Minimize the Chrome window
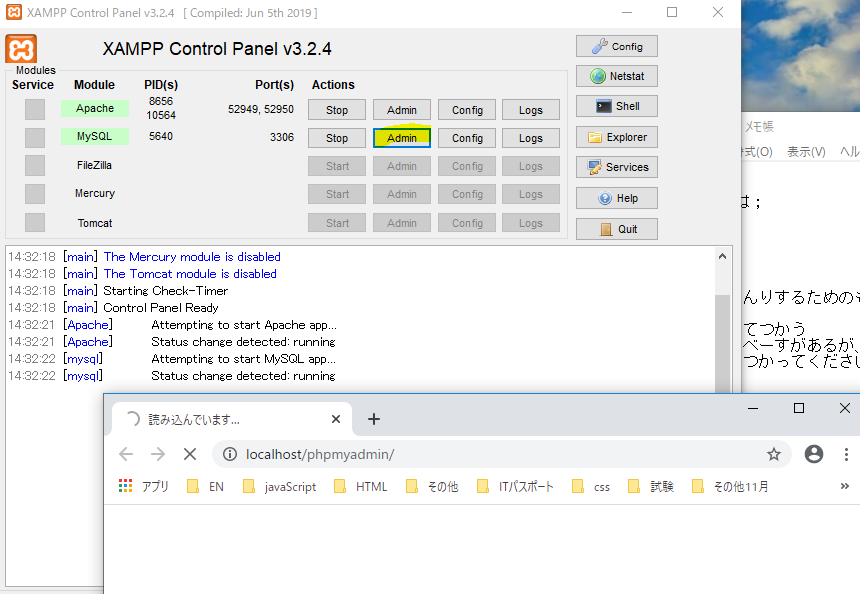Viewport: 860px width, 594px height. (753, 408)
